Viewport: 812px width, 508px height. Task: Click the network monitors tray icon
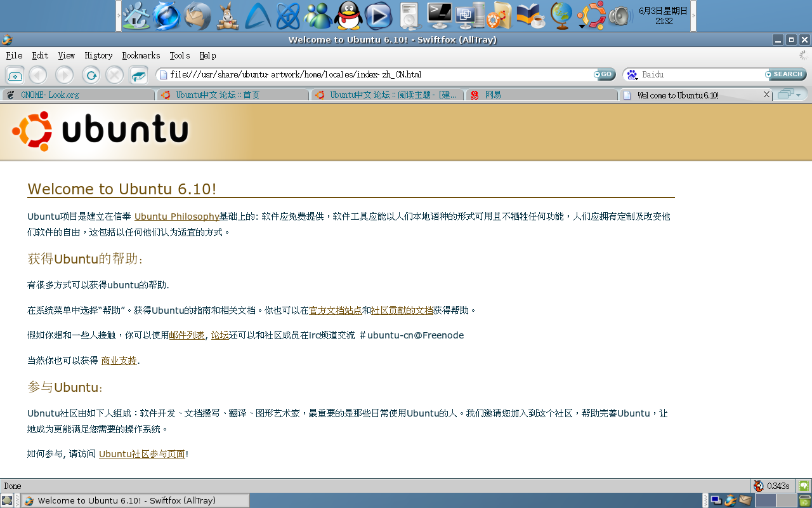(x=716, y=500)
